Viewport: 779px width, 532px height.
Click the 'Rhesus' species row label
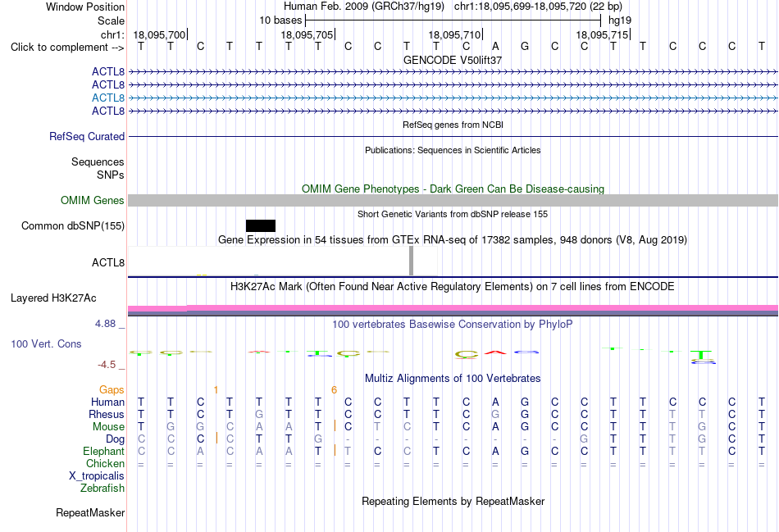point(107,414)
